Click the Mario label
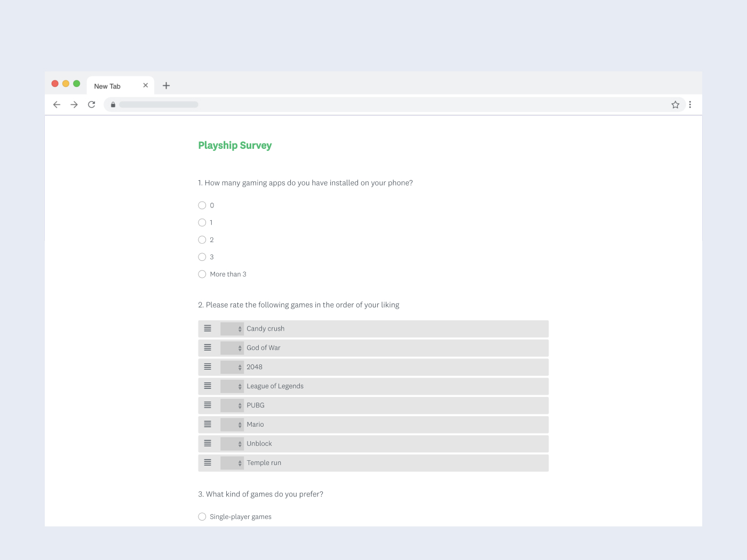This screenshot has height=560, width=747. (x=255, y=425)
